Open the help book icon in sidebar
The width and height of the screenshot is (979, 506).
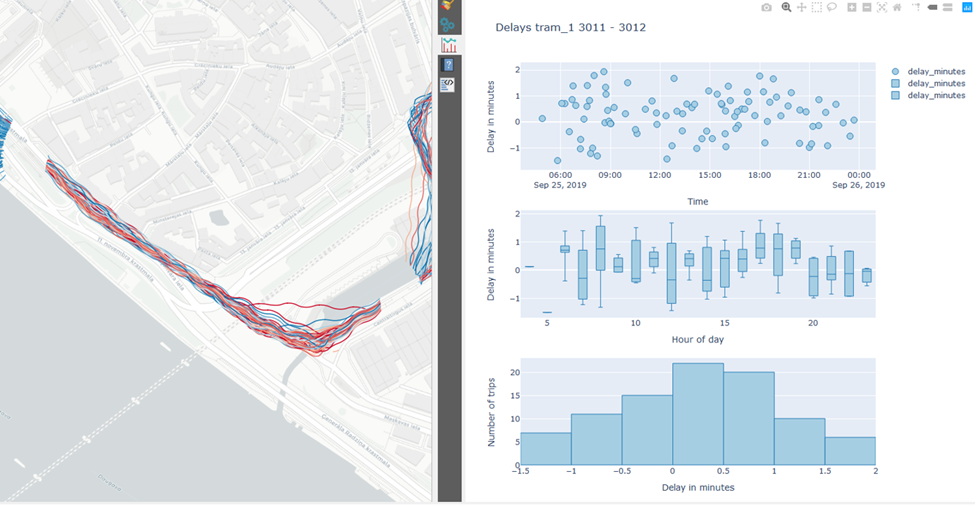coord(448,65)
